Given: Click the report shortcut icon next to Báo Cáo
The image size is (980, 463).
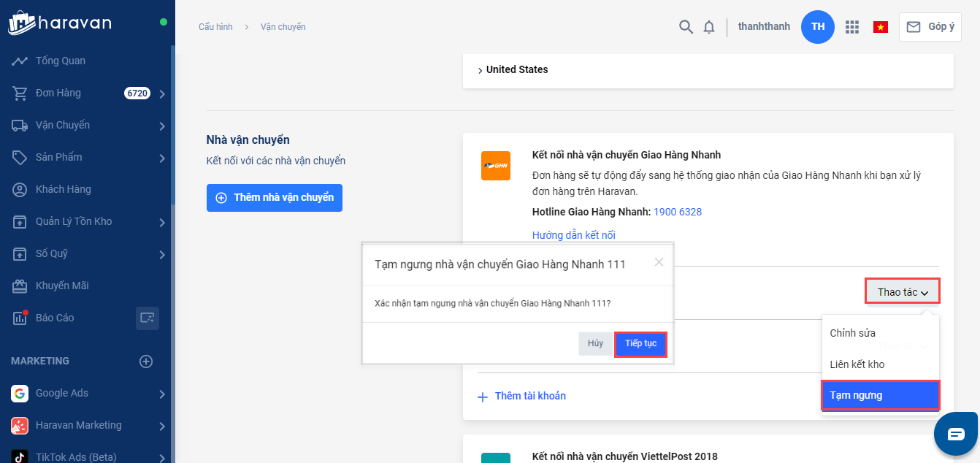Looking at the screenshot, I should tap(148, 318).
